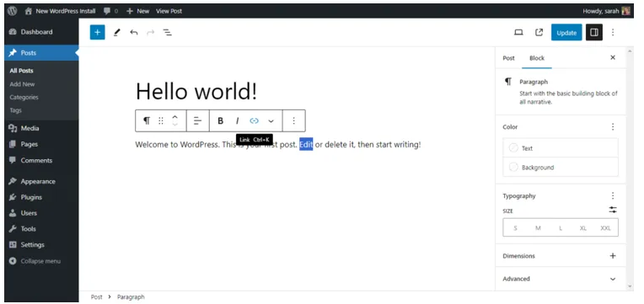The image size is (644, 304).
Task: Expand the Advanced panel
Action: [561, 279]
